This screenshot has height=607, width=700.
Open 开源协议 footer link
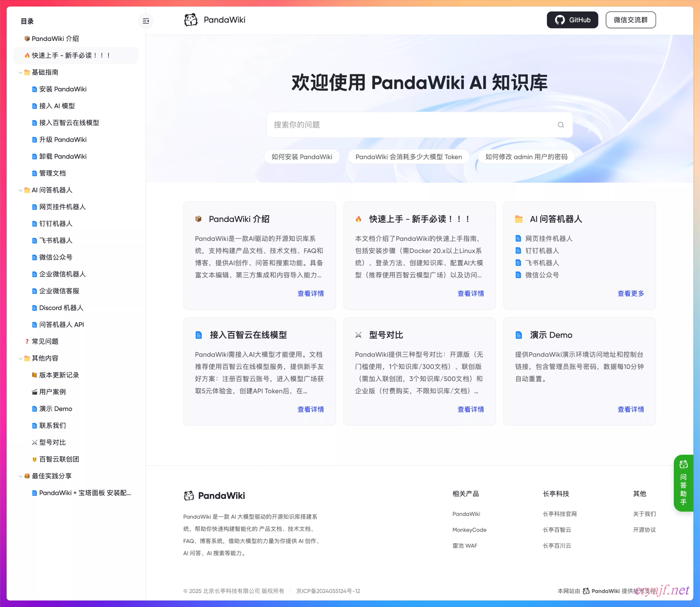(x=644, y=530)
